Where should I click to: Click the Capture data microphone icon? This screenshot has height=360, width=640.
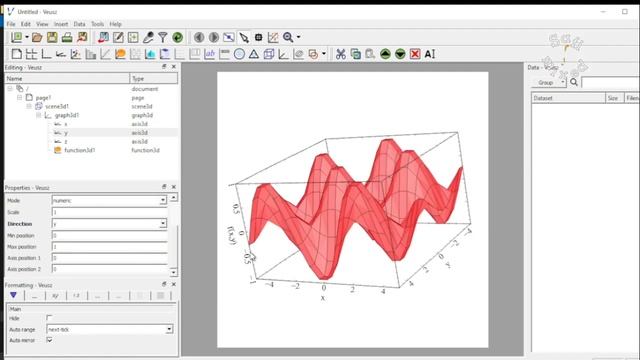pyautogui.click(x=148, y=38)
